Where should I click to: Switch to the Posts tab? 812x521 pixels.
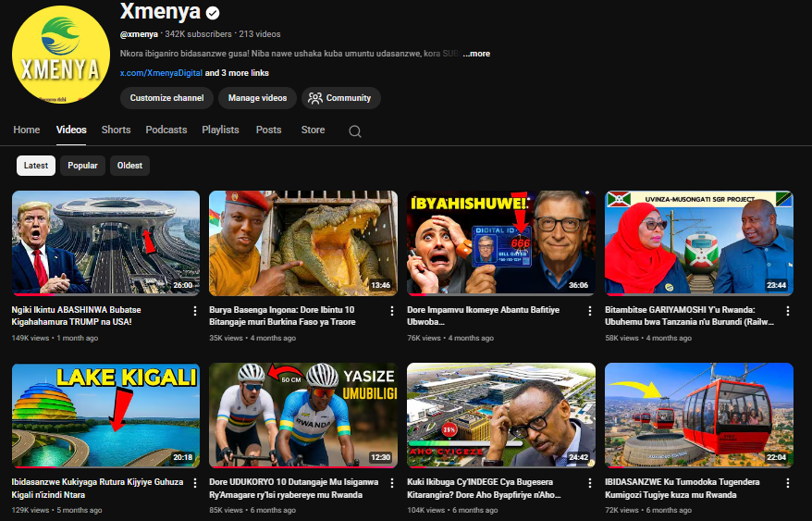[x=269, y=130]
